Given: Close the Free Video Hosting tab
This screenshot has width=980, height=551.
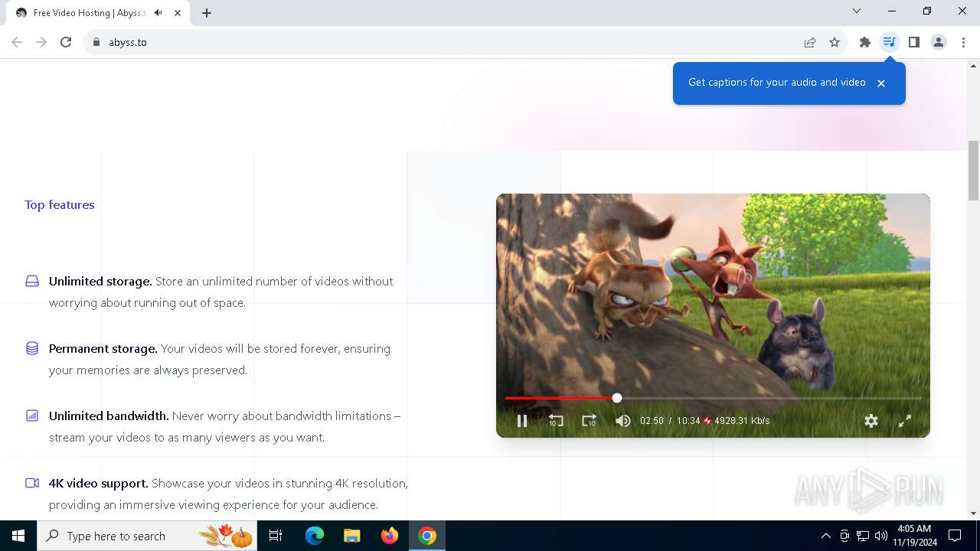Looking at the screenshot, I should tap(178, 13).
